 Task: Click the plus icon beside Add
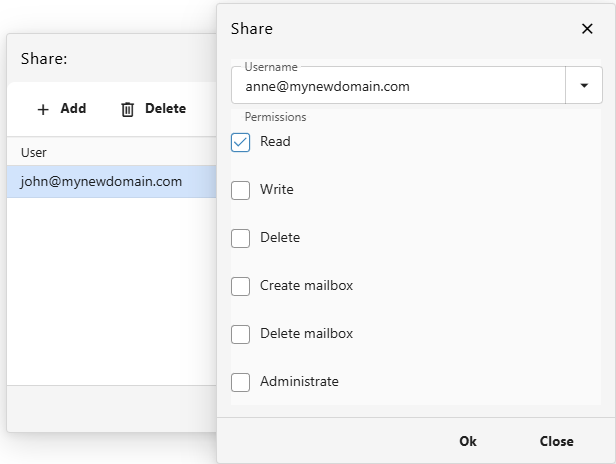pyautogui.click(x=43, y=109)
